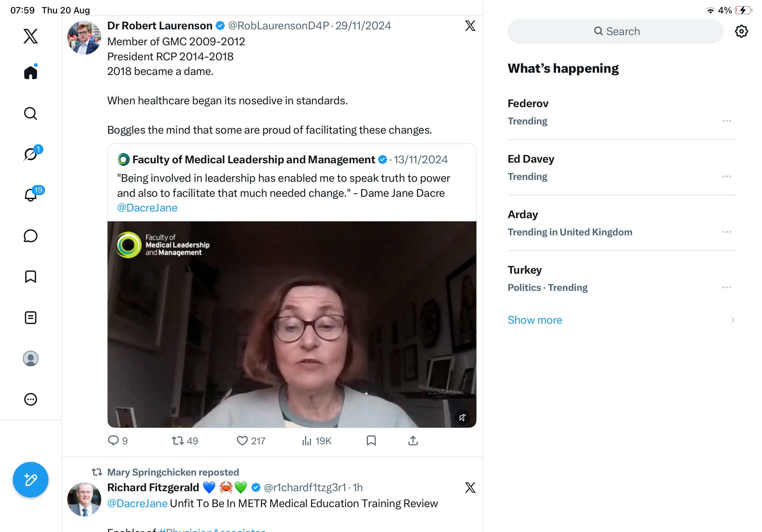Screen dimensions: 762x532
Task: Select the Arday trending topic
Action: (622, 223)
